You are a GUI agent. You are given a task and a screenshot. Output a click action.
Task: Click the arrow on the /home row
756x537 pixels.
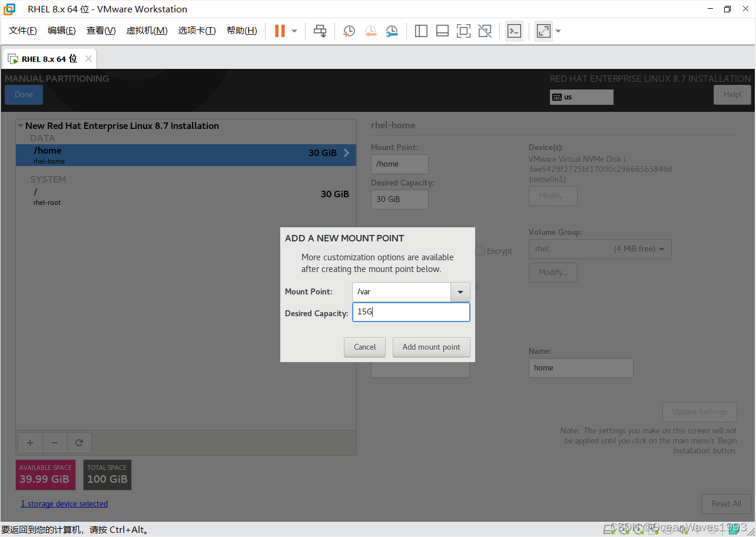coord(346,153)
